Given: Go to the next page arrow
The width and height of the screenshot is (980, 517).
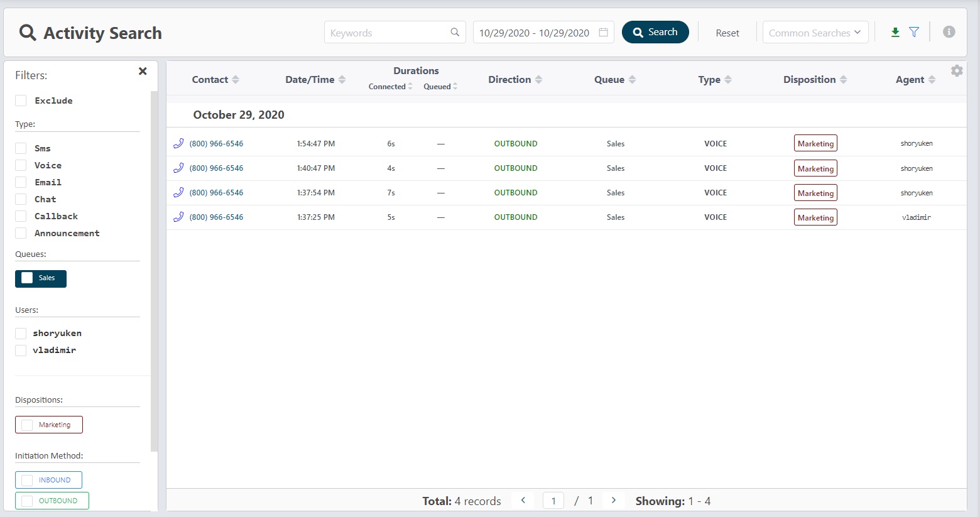Looking at the screenshot, I should coord(614,501).
